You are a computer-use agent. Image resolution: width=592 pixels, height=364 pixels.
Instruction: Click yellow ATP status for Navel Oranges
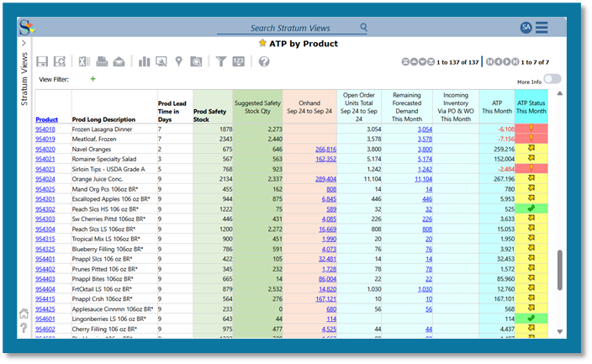coord(531,149)
